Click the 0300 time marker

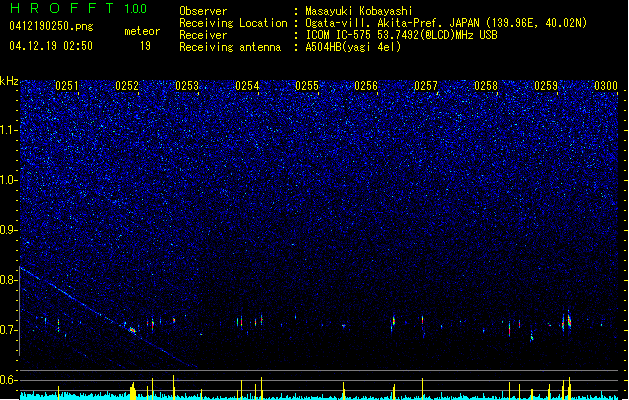606,86
